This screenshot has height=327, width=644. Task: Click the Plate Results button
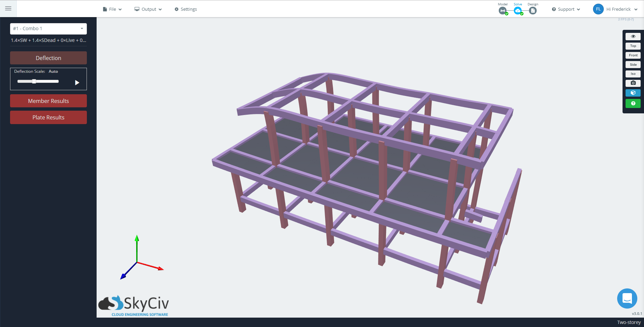tap(48, 117)
